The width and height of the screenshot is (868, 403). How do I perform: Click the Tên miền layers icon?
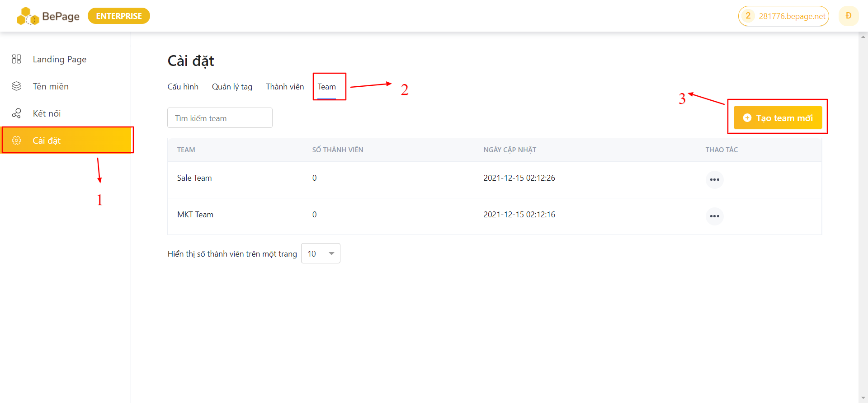[x=17, y=86]
